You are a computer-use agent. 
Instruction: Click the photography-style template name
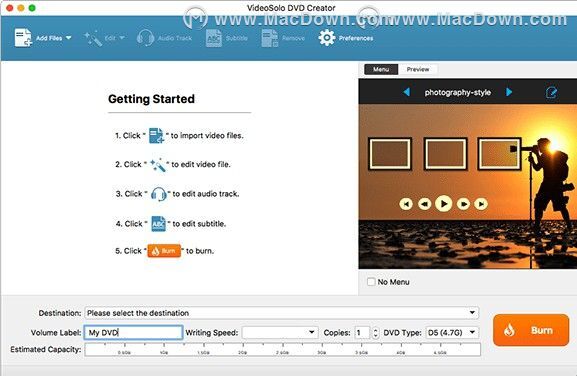point(457,92)
